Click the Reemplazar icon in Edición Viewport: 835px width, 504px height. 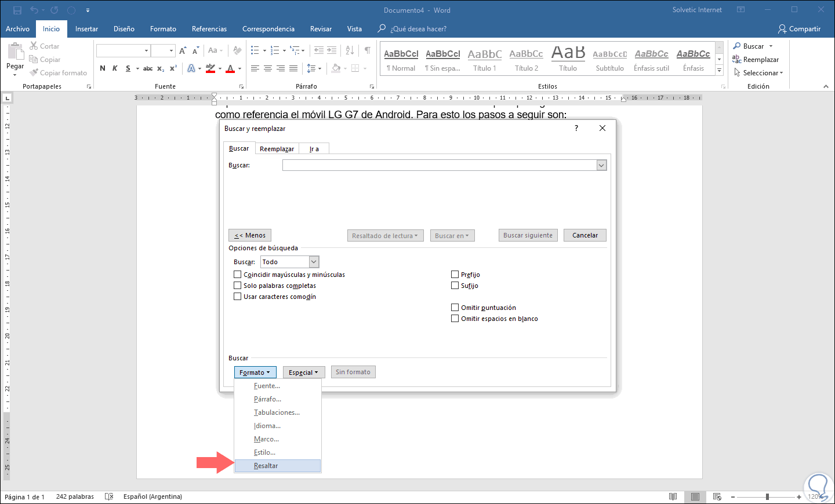[x=736, y=59]
